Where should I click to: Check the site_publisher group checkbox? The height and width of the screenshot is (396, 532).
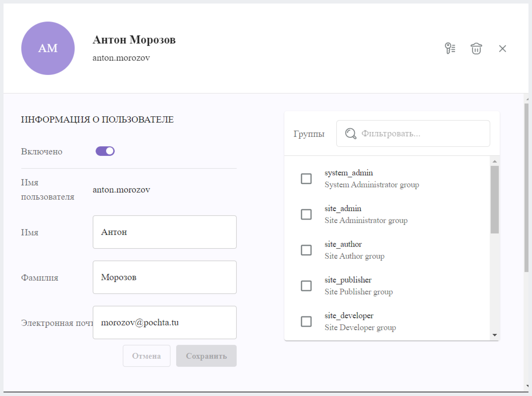(x=306, y=286)
